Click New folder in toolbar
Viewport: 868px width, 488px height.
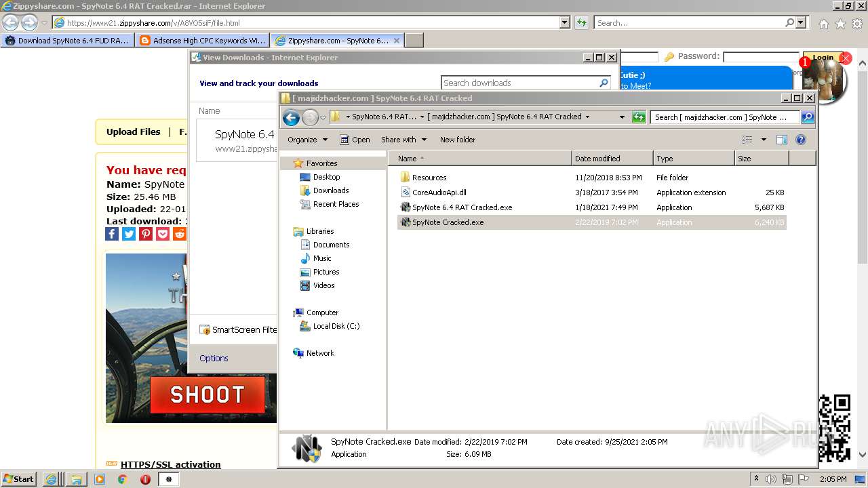pyautogui.click(x=458, y=140)
